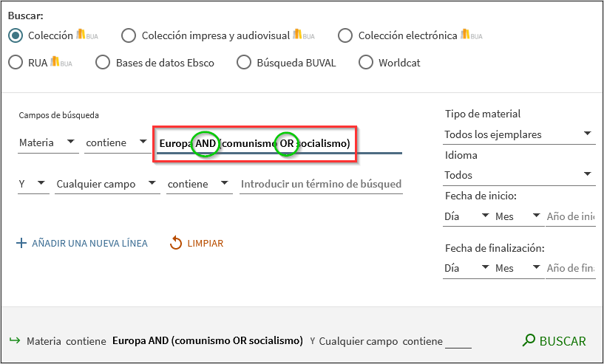The image size is (604, 364).
Task: Open the Idioma dropdown set to Todos
Action: click(x=518, y=175)
